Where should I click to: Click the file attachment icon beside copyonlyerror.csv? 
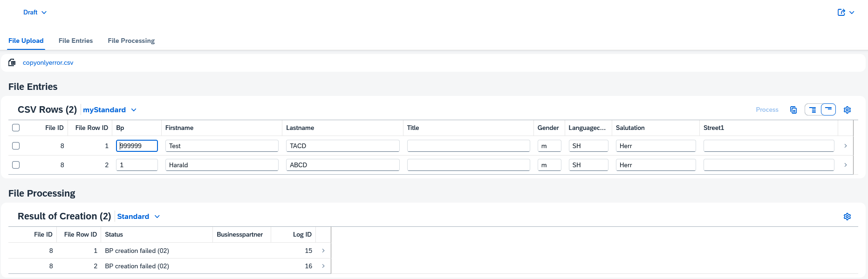(x=12, y=62)
